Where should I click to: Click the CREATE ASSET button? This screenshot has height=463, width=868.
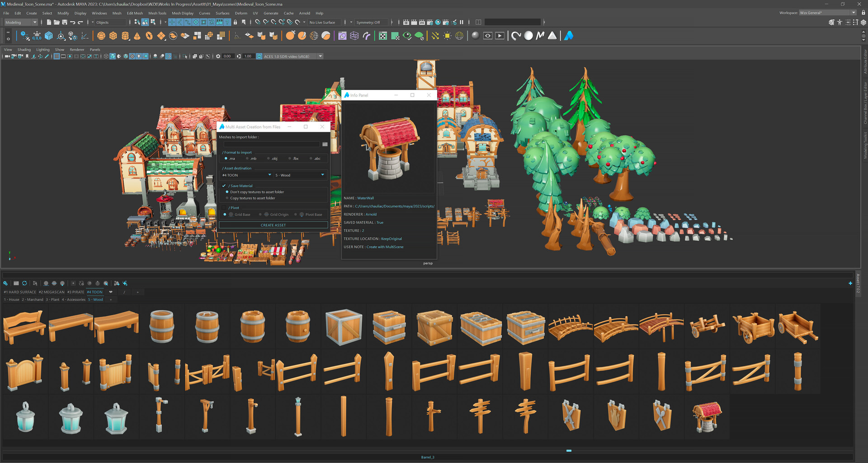click(273, 225)
